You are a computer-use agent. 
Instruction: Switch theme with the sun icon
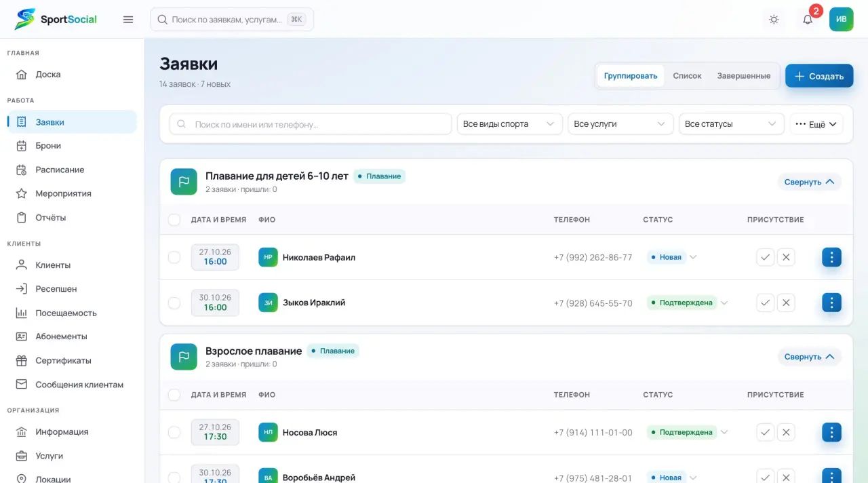pos(774,20)
